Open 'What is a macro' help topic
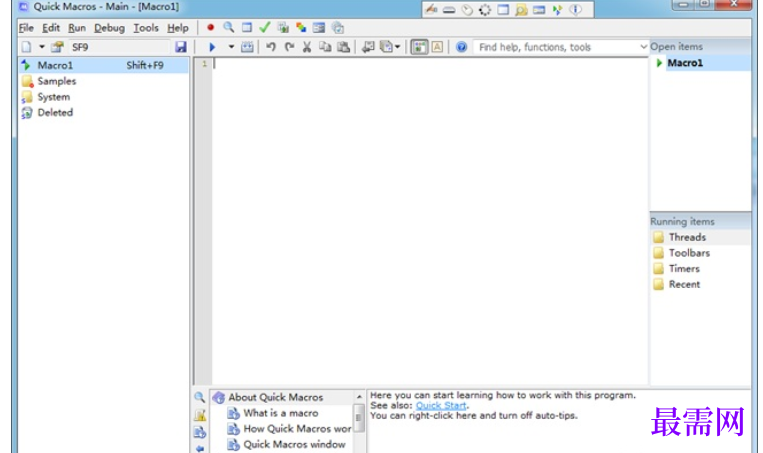 280,413
